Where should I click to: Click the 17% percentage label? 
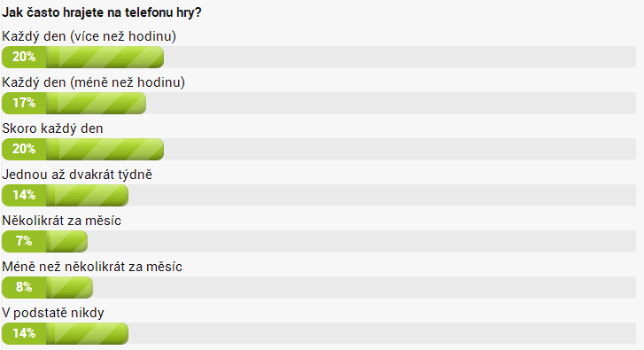point(24,103)
